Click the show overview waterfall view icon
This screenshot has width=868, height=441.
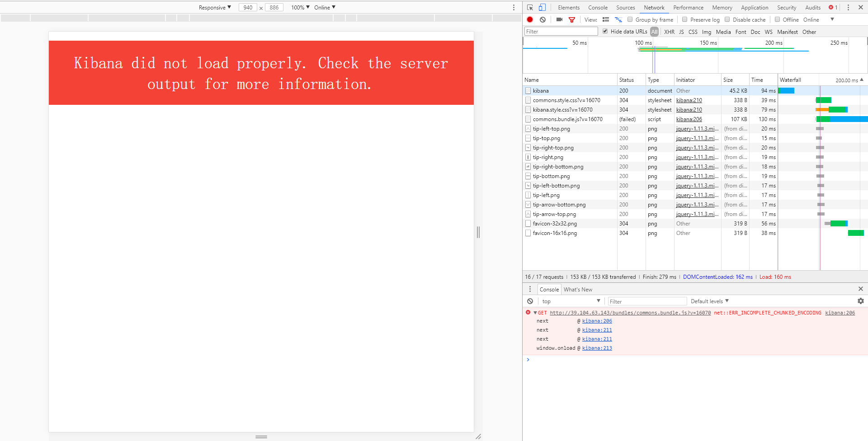point(618,19)
